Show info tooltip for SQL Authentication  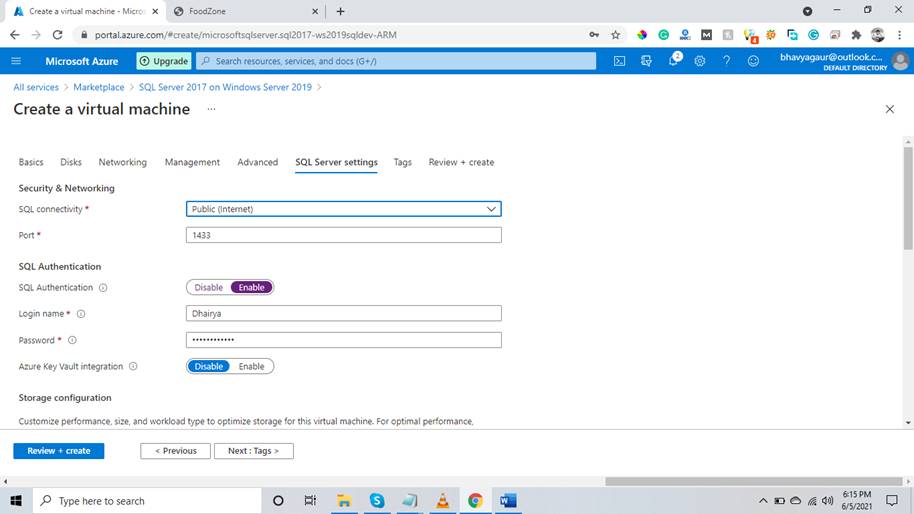pyautogui.click(x=103, y=288)
